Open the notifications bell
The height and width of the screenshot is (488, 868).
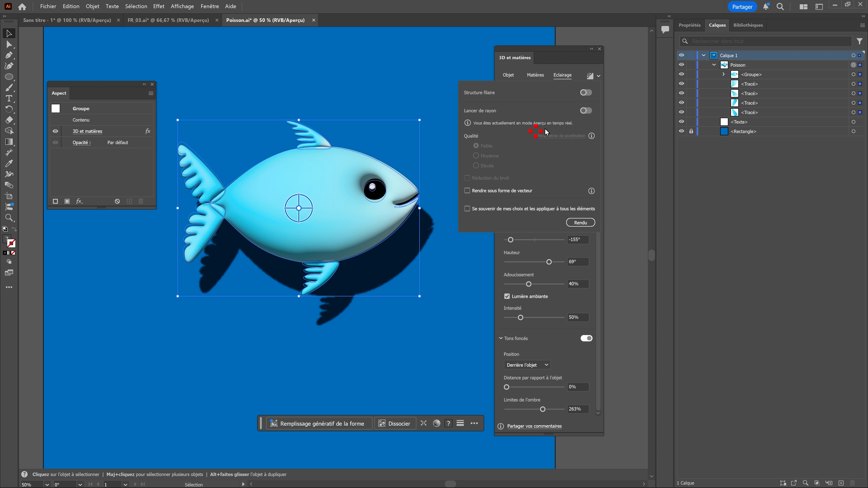pyautogui.click(x=766, y=6)
